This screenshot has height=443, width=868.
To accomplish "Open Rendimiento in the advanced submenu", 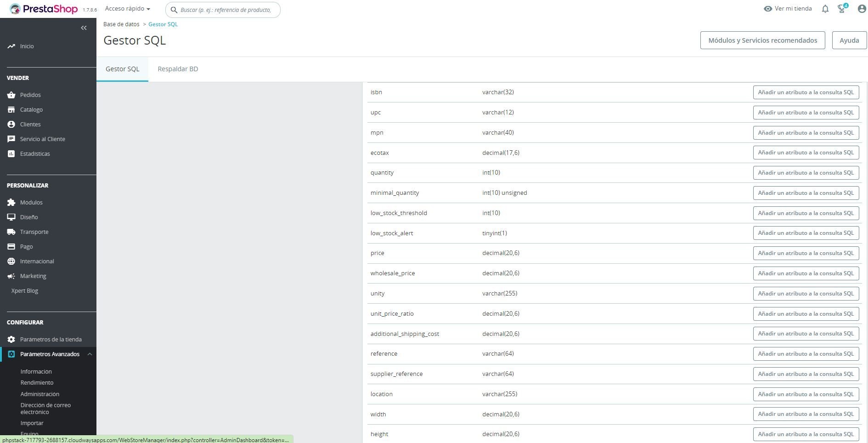I will [37, 383].
